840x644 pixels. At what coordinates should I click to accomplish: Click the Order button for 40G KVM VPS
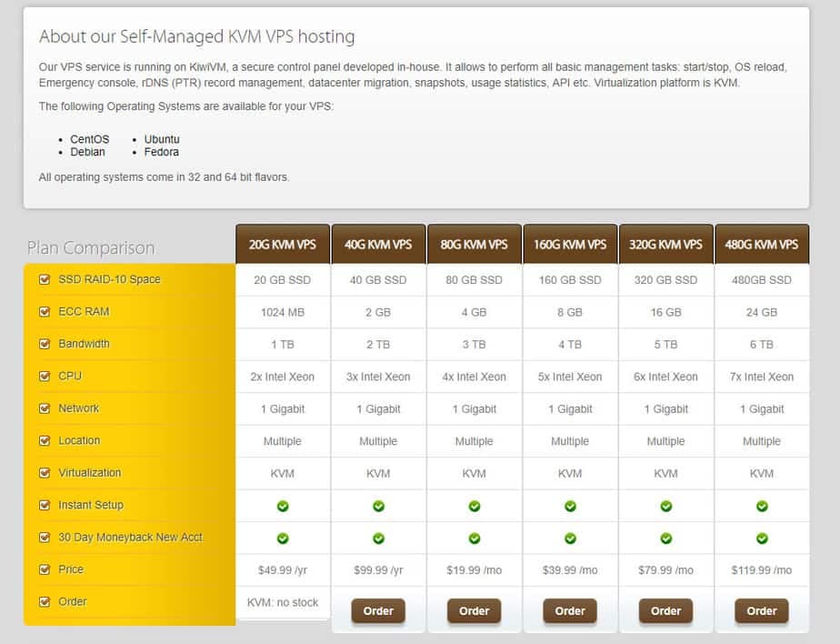(x=378, y=611)
